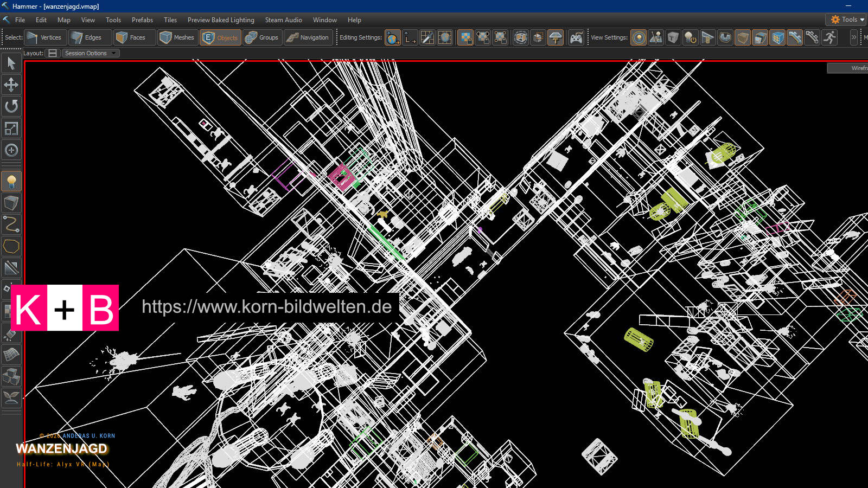Switch selection mode to Faces
The height and width of the screenshot is (488, 868).
pos(134,37)
